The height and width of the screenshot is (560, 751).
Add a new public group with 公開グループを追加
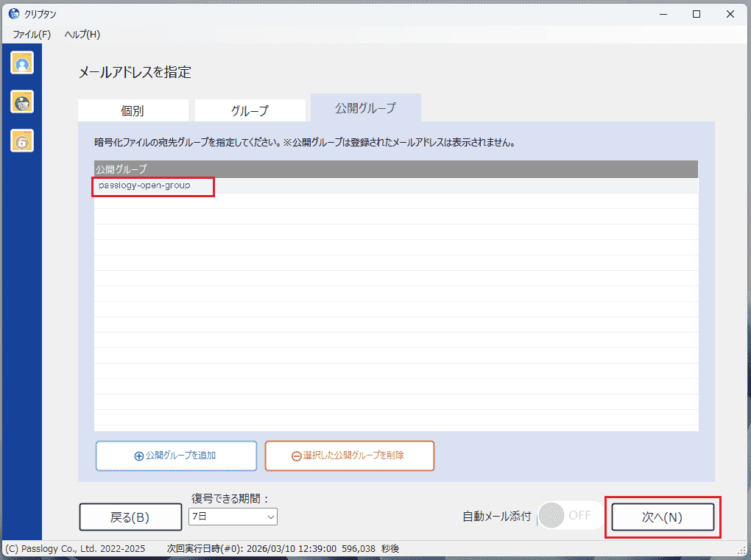click(176, 456)
